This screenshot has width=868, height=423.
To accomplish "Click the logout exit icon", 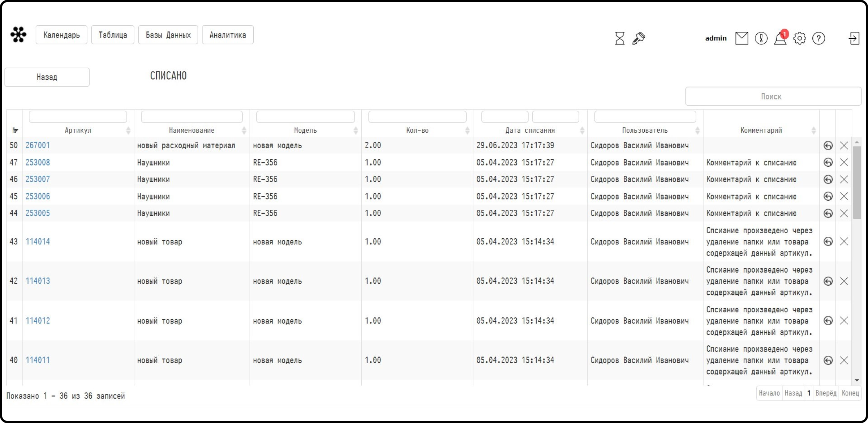I will click(854, 38).
